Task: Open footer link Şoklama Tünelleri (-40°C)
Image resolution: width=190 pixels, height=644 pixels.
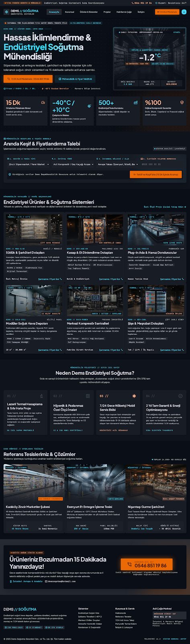Action: 89,617
